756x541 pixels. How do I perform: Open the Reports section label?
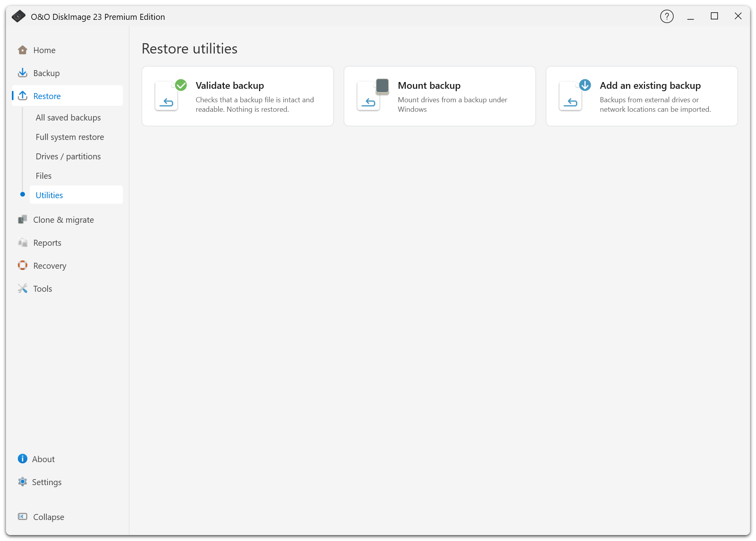click(47, 243)
